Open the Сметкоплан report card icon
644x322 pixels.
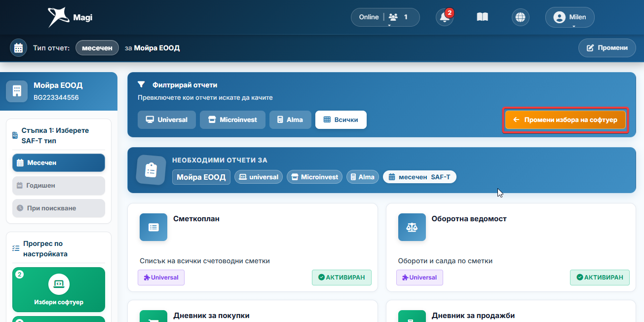tap(153, 227)
